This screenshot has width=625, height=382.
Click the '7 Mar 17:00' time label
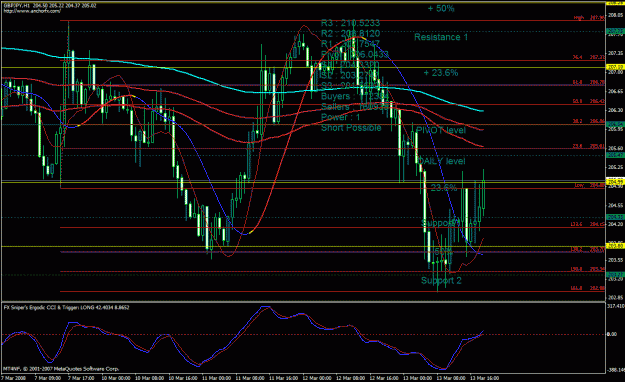point(81,378)
